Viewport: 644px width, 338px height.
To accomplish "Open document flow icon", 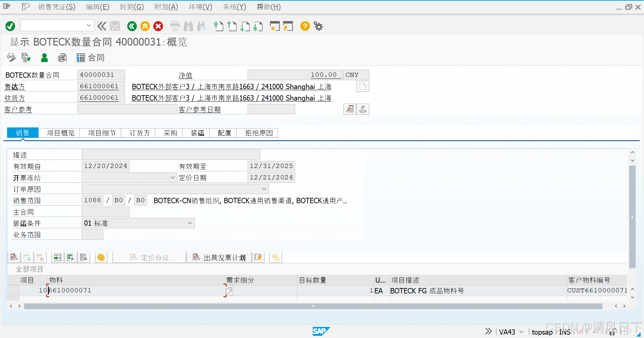I will 26,57.
